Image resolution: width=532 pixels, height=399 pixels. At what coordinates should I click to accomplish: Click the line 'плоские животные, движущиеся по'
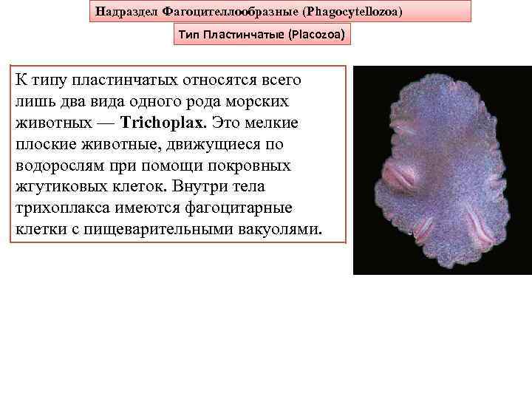tap(149, 145)
